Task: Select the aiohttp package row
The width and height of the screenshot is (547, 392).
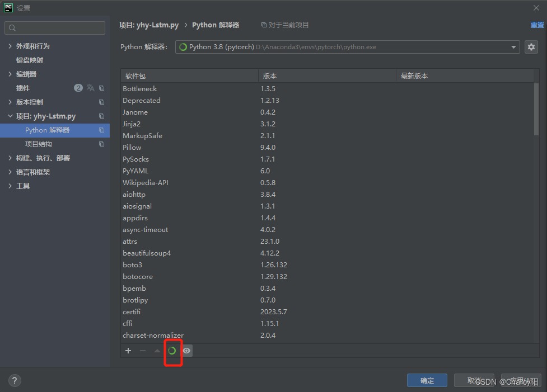Action: point(327,195)
